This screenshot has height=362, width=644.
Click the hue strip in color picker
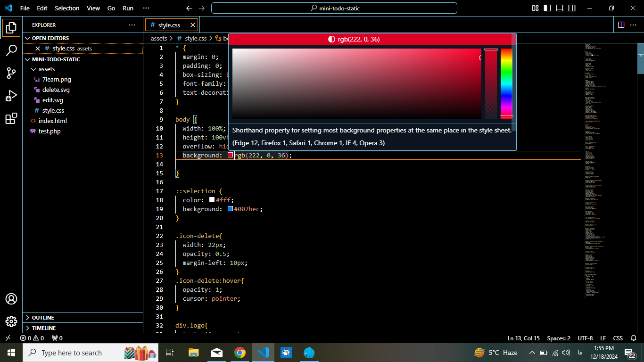506,84
